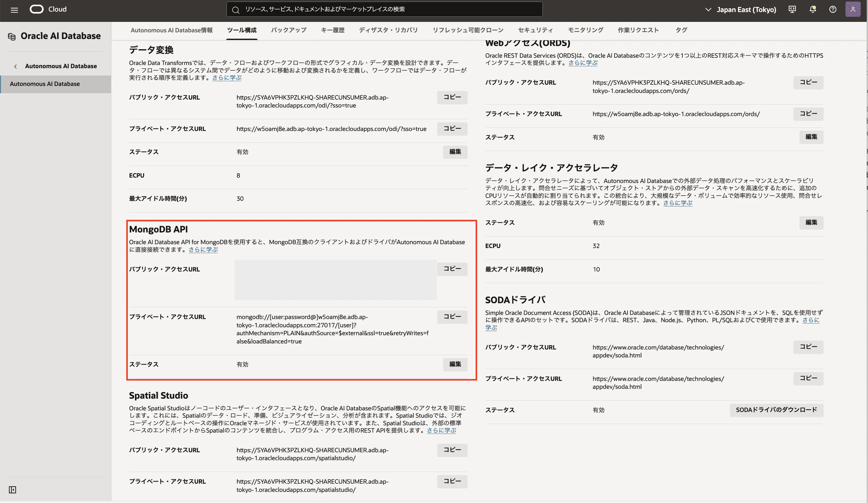Click the MongoDB API private mongodb:// connection string
The height and width of the screenshot is (503, 868).
(x=332, y=329)
